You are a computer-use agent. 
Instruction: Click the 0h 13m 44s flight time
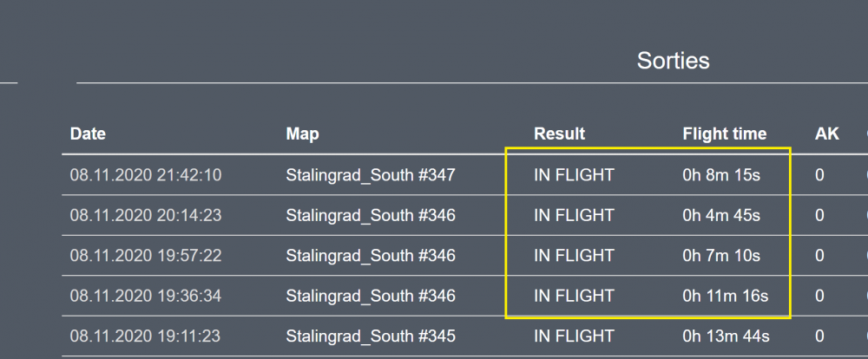point(726,336)
